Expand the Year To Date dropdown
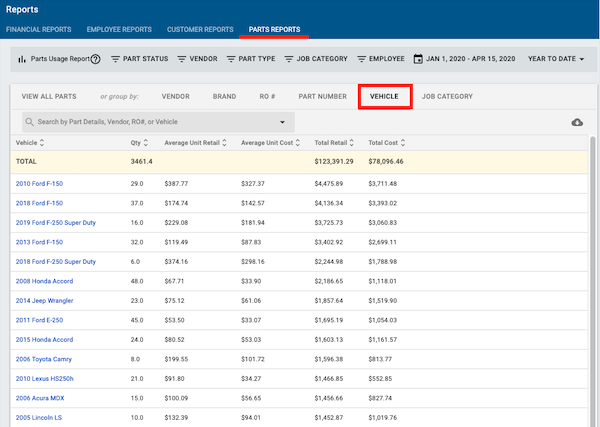This screenshot has width=600, height=427. tap(556, 59)
